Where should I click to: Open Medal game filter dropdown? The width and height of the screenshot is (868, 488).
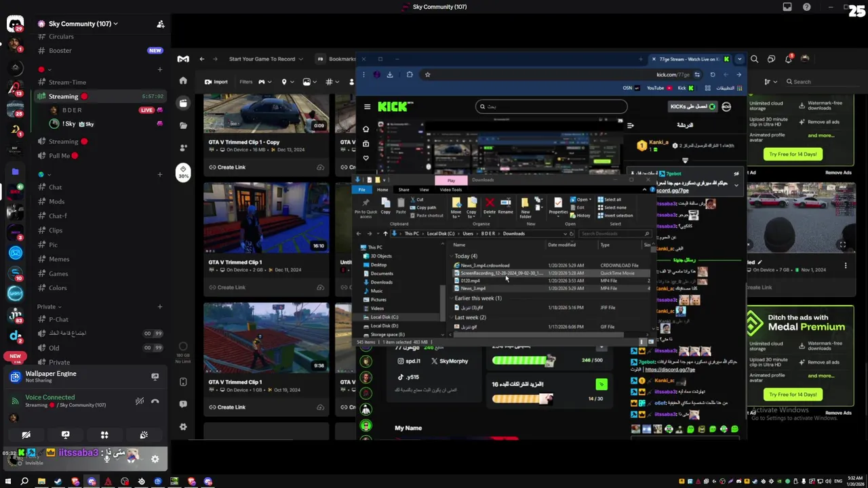[264, 82]
